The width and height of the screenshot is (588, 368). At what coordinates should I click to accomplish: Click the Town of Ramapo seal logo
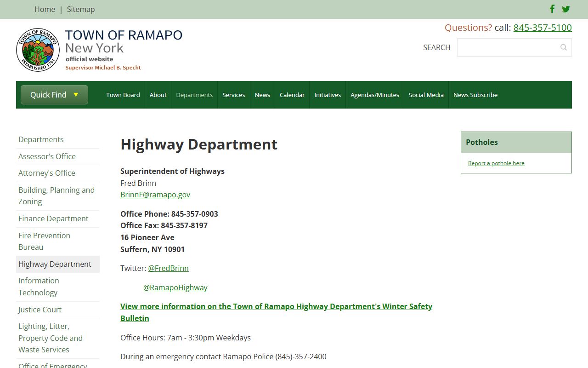tap(38, 50)
